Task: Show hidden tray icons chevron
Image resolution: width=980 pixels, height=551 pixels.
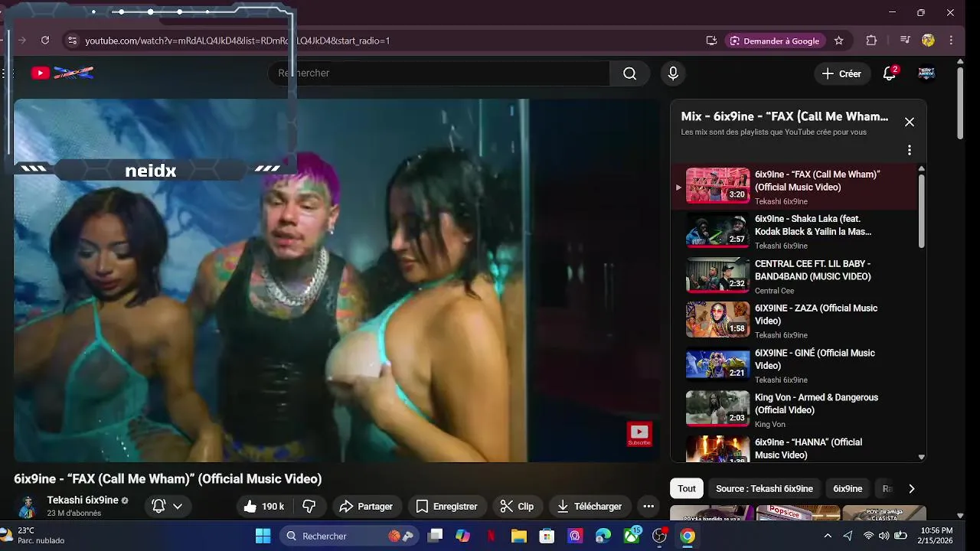Action: [x=827, y=536]
